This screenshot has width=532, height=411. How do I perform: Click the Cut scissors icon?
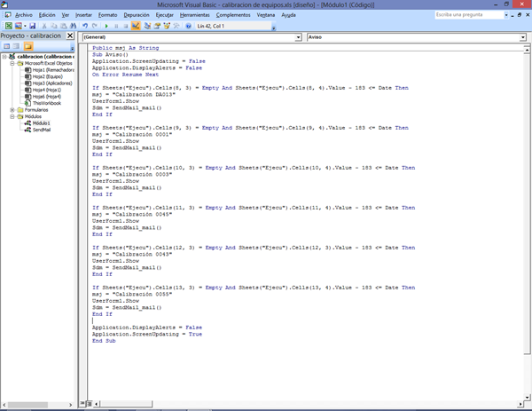44,27
